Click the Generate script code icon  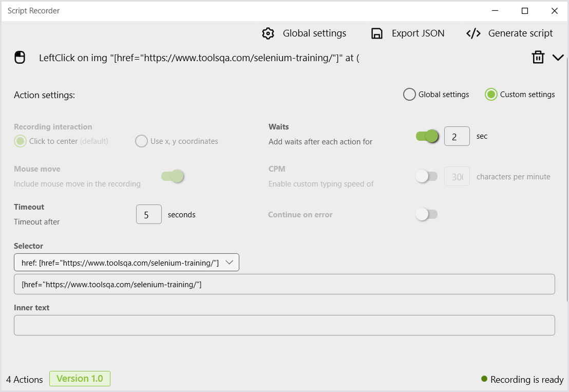tap(473, 33)
